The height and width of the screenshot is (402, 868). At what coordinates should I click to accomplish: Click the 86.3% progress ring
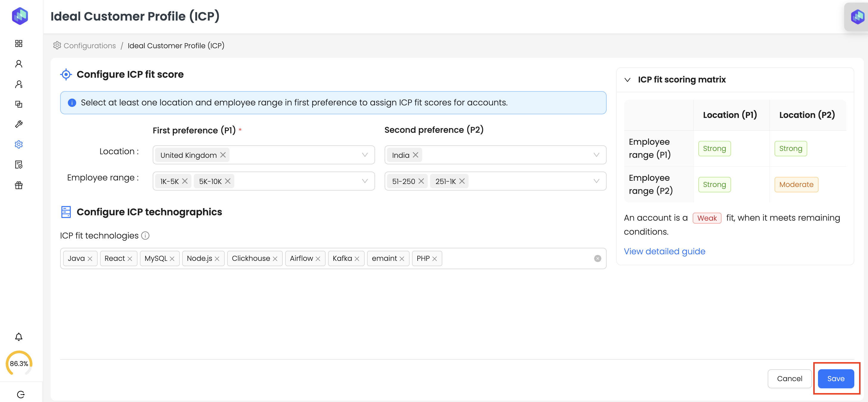point(19,363)
